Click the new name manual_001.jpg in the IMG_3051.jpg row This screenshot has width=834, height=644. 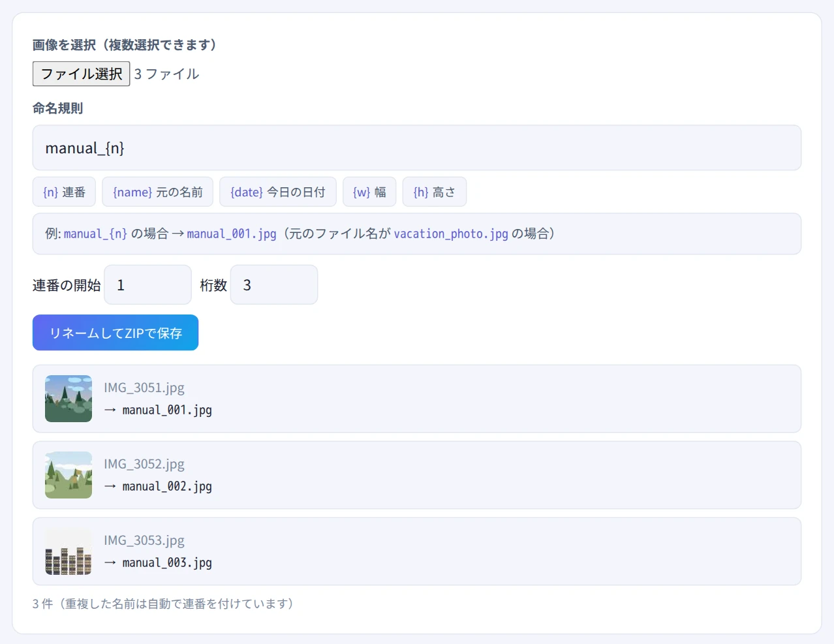coord(167,410)
